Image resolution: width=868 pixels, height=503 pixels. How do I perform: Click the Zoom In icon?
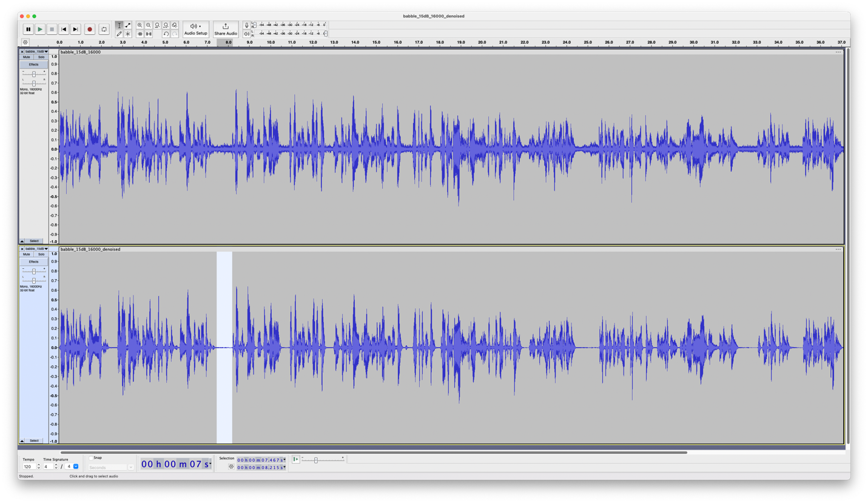coord(140,25)
